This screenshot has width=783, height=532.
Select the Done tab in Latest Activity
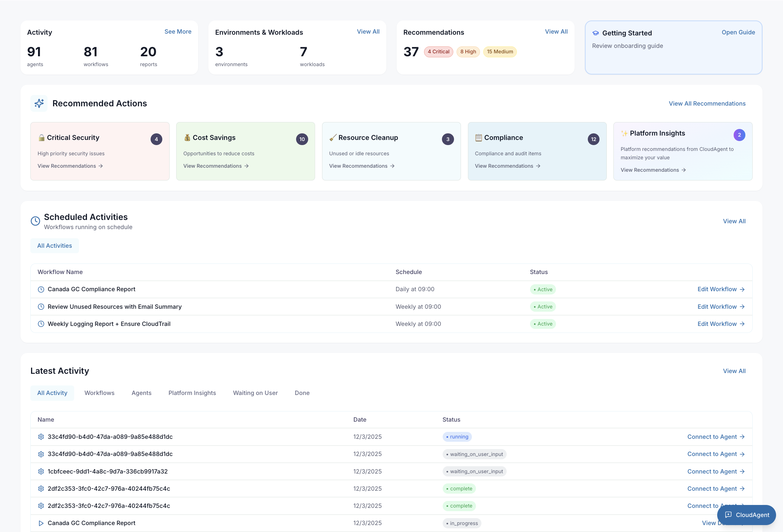(302, 393)
